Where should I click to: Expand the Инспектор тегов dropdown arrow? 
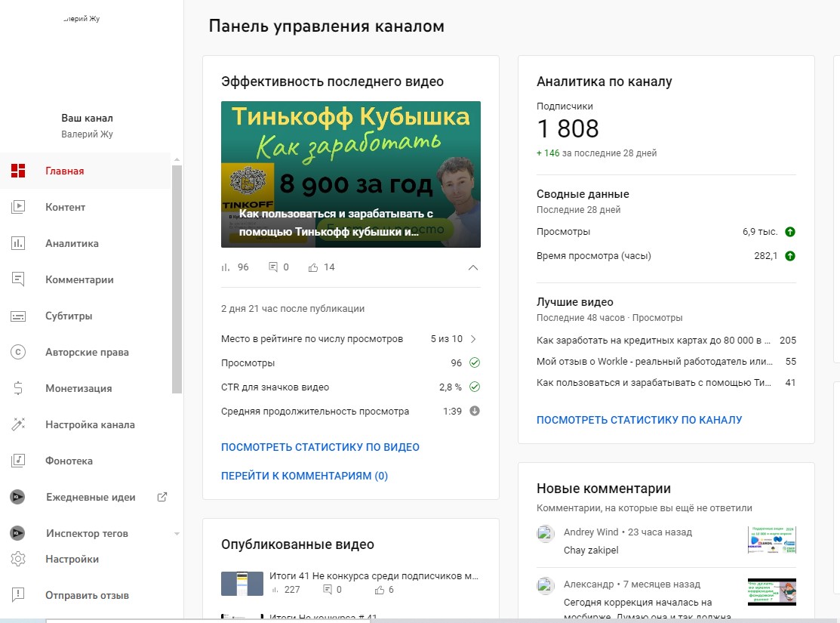177,533
